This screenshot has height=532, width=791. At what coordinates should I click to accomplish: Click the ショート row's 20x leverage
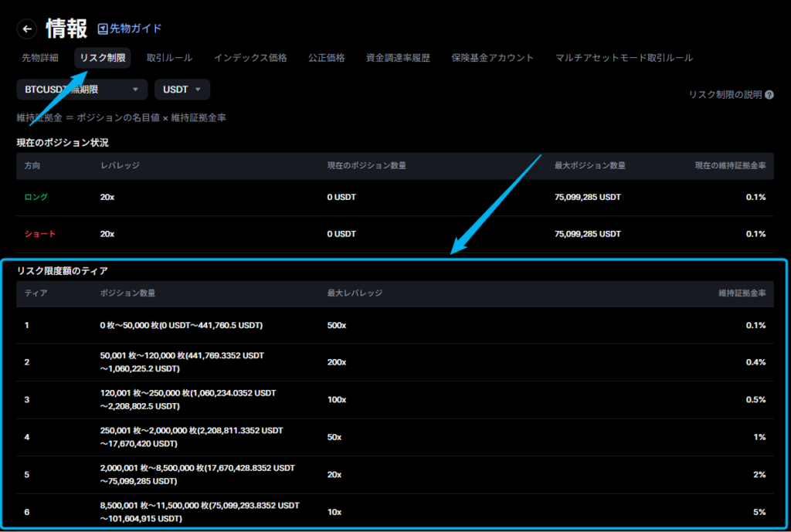click(107, 234)
